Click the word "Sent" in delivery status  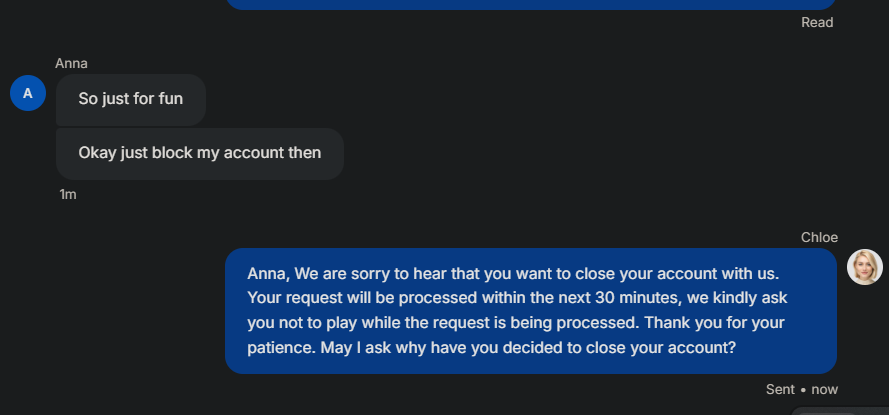(780, 389)
